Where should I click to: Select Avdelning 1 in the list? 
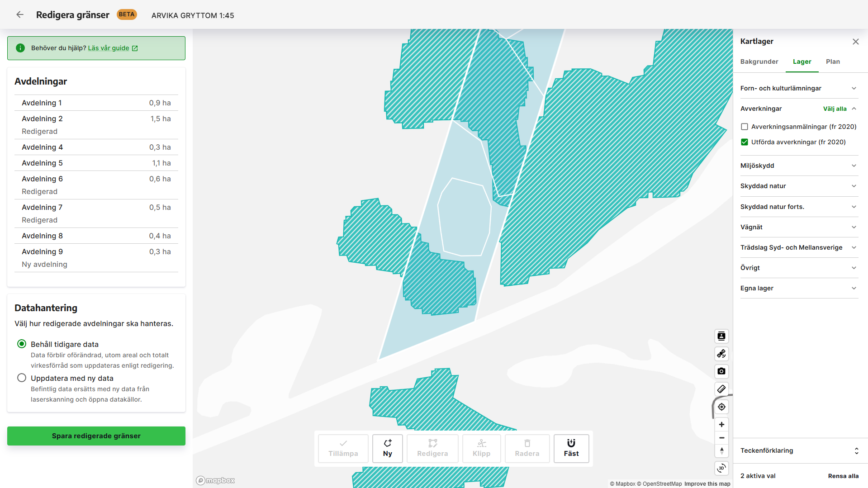click(x=96, y=103)
